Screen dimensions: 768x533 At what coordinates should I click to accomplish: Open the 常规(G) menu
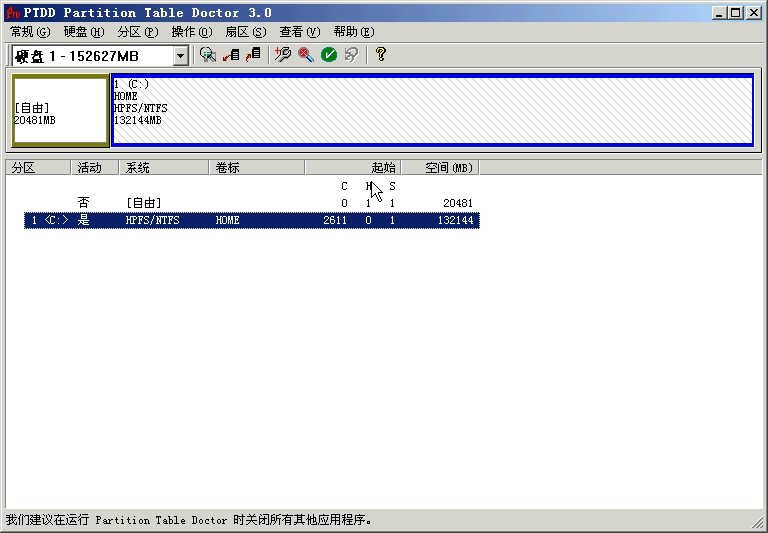point(30,32)
